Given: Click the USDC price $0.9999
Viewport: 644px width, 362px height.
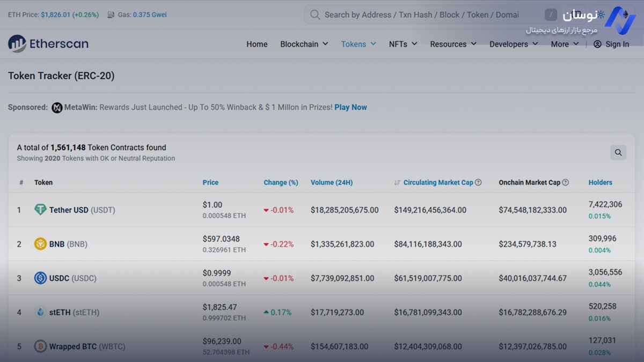Looking at the screenshot, I should [217, 273].
